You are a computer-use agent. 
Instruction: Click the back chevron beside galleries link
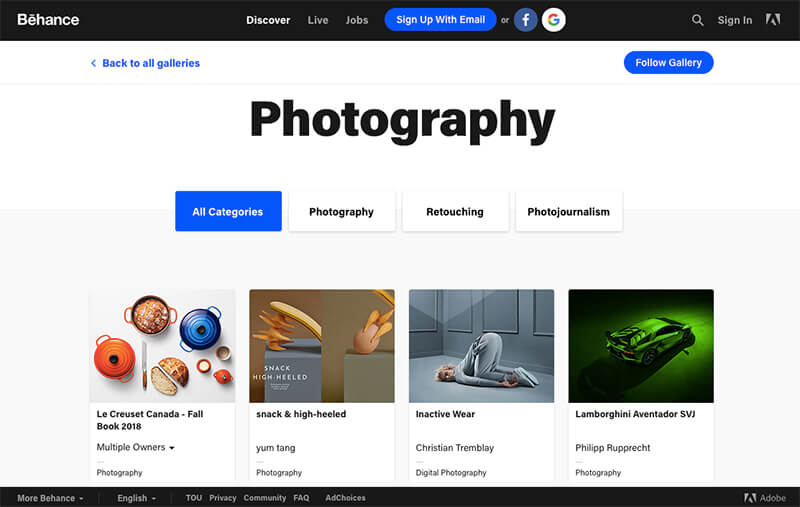(93, 63)
